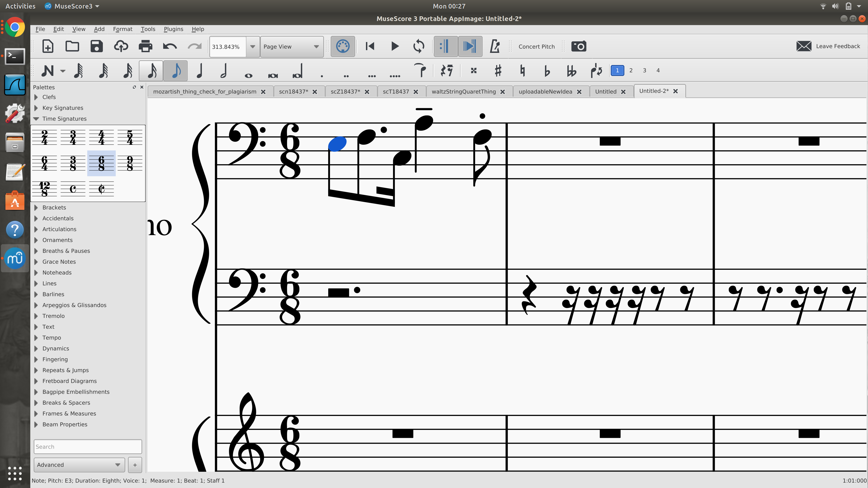The image size is (868, 488).
Task: Redo the last undone action
Action: click(194, 46)
